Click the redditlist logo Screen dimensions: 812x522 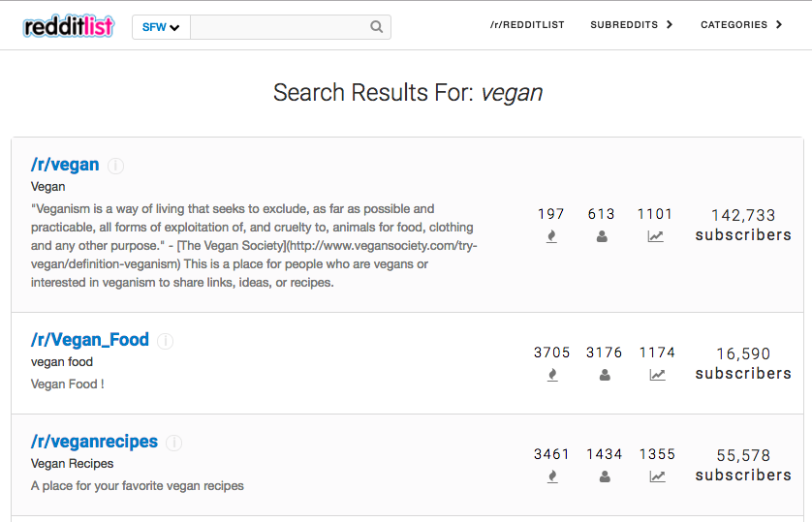(x=69, y=26)
